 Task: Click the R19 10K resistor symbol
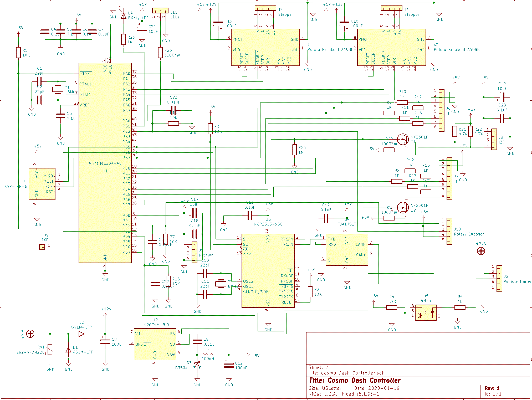(173, 124)
